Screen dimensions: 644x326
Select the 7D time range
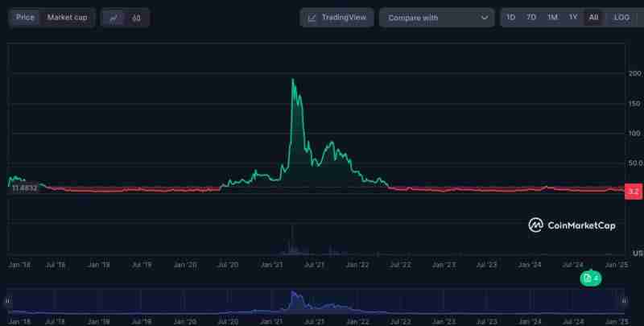531,17
